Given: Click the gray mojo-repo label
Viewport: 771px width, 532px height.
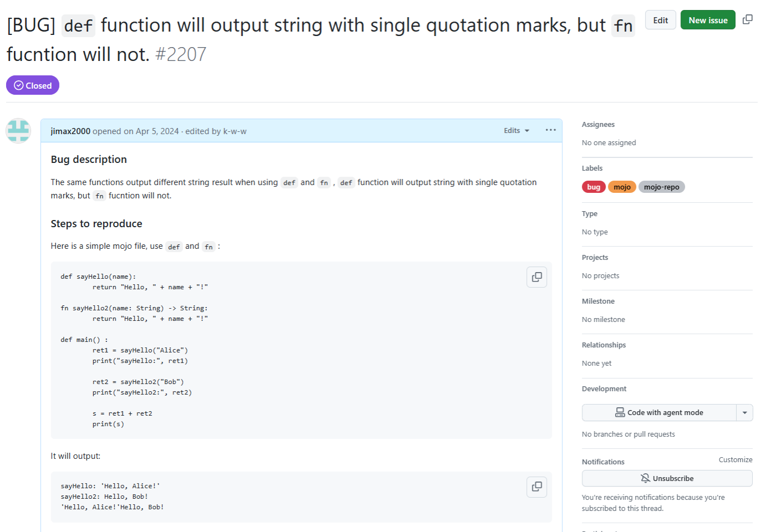Looking at the screenshot, I should pos(661,187).
